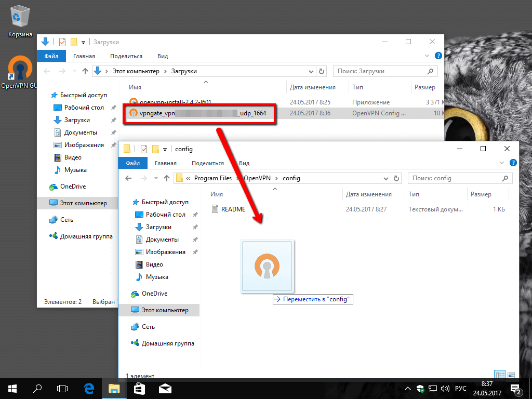
Task: Open address history dropdown in Загрузки window
Action: [x=311, y=71]
